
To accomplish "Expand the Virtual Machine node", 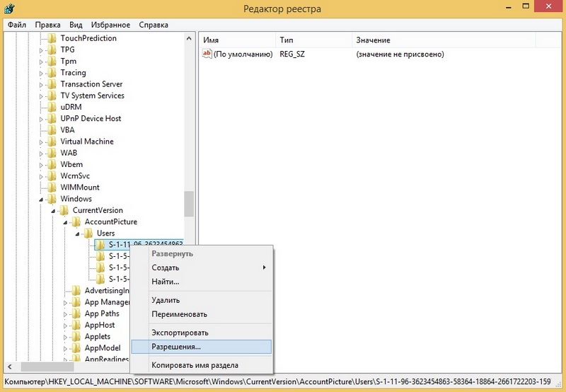I will click(41, 142).
